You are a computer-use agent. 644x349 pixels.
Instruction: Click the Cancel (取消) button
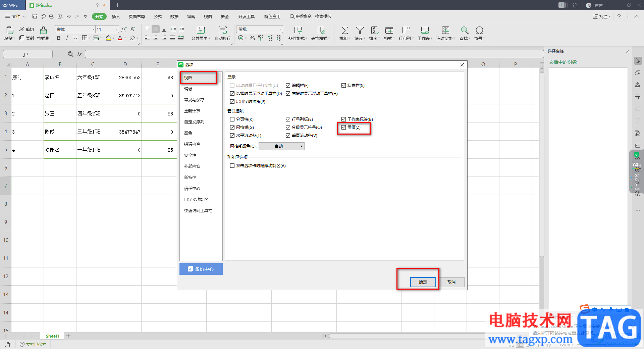tap(451, 282)
